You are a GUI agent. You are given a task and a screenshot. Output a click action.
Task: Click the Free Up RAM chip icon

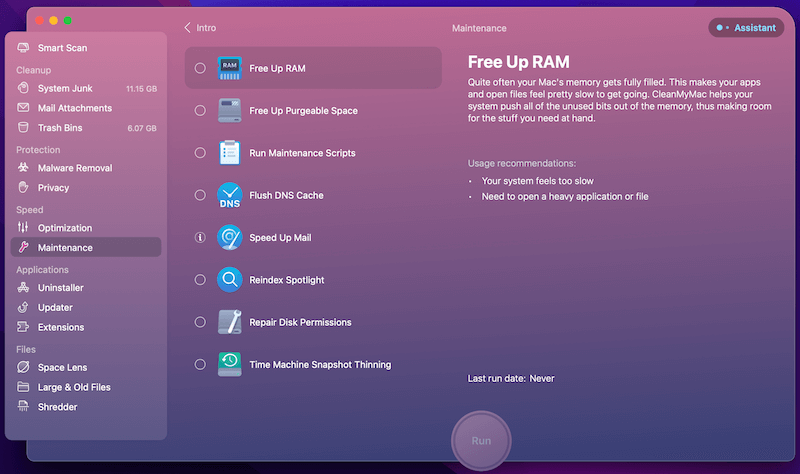[x=230, y=68]
